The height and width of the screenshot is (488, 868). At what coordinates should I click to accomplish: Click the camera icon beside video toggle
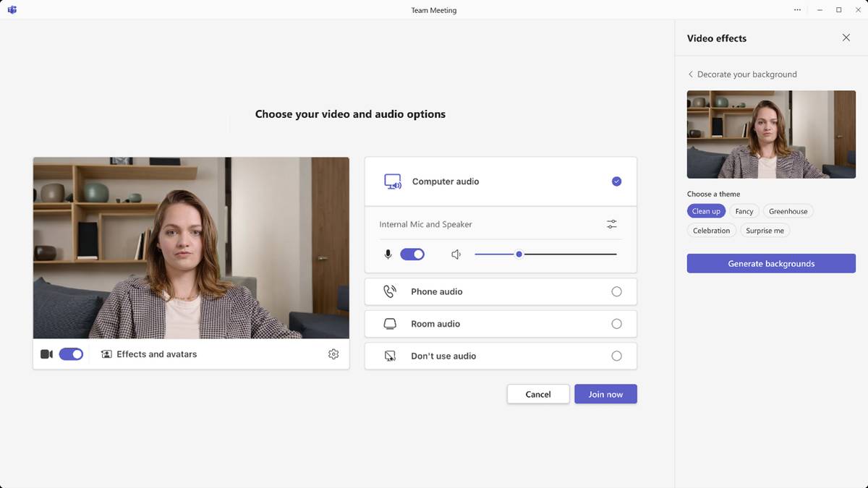click(46, 354)
